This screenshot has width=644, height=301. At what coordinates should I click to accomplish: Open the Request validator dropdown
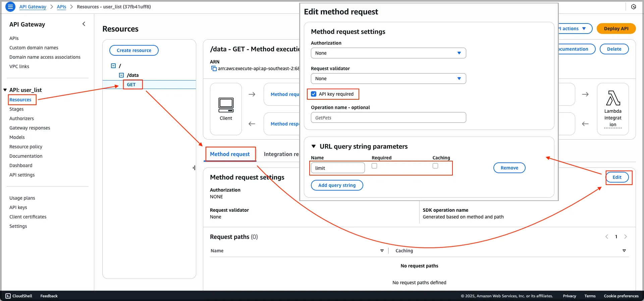coord(388,79)
